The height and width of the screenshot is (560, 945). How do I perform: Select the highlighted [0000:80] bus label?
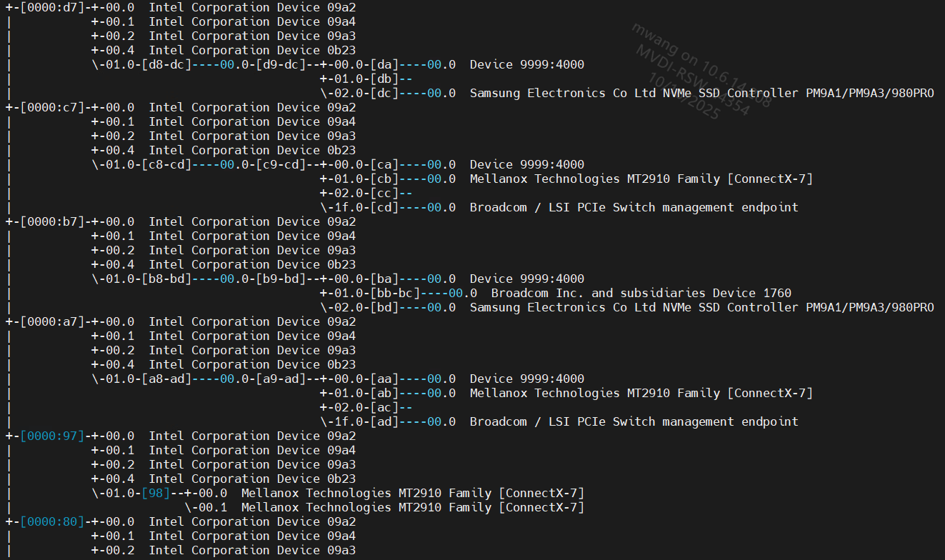(x=52, y=521)
